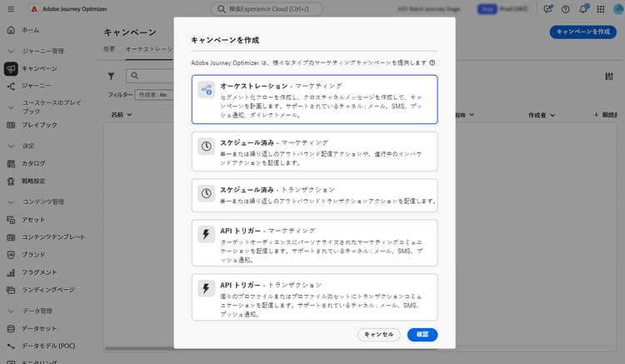Select the キャンペーン megaphone icon in sidebar
Viewport: 625px width, 364px height.
[x=11, y=68]
